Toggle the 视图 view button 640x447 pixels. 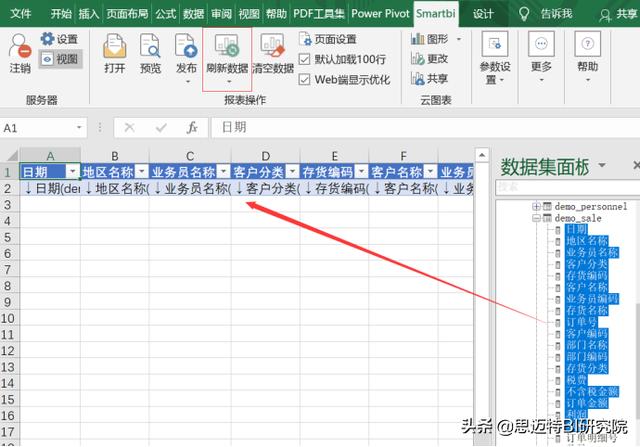point(60,59)
